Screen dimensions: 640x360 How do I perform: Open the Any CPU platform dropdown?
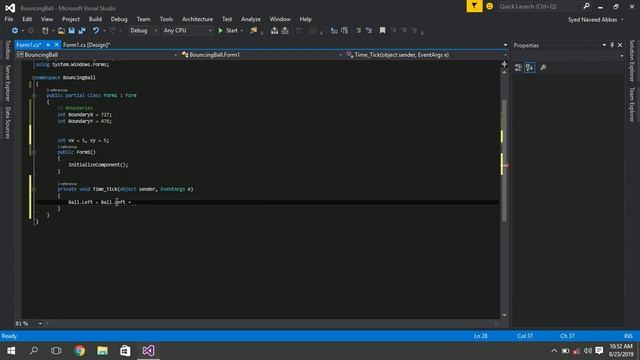click(x=187, y=31)
